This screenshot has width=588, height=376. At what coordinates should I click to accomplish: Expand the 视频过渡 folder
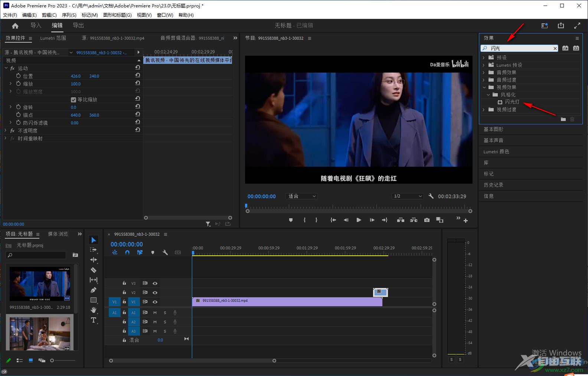[x=484, y=109]
